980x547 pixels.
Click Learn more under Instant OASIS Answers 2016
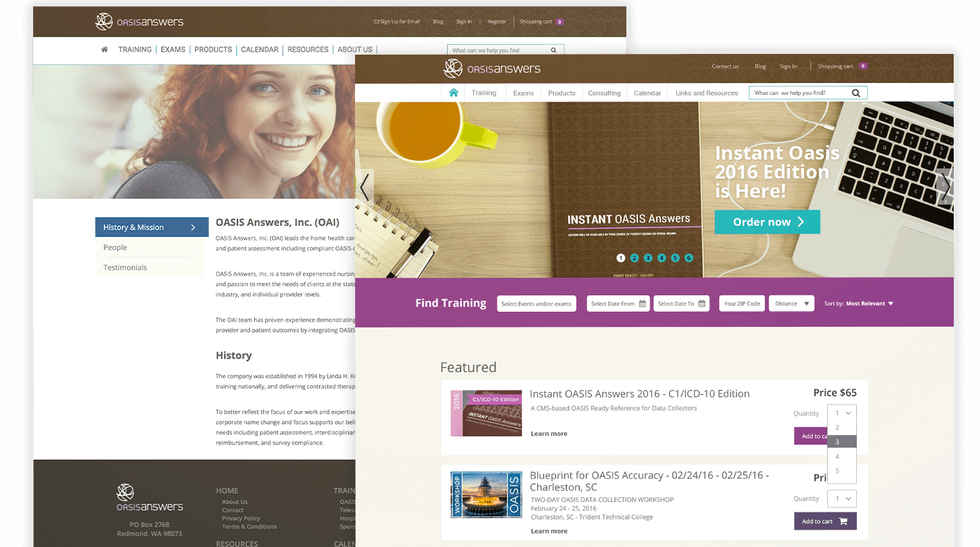(549, 434)
